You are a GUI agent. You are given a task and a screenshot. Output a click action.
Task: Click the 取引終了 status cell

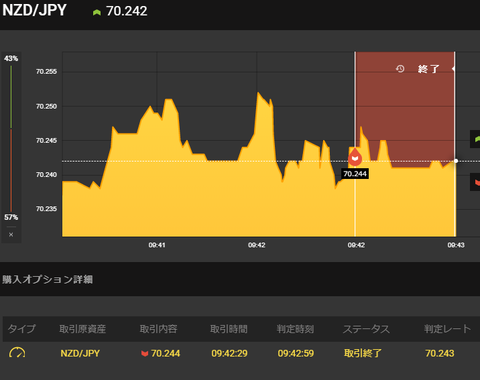coord(363,353)
